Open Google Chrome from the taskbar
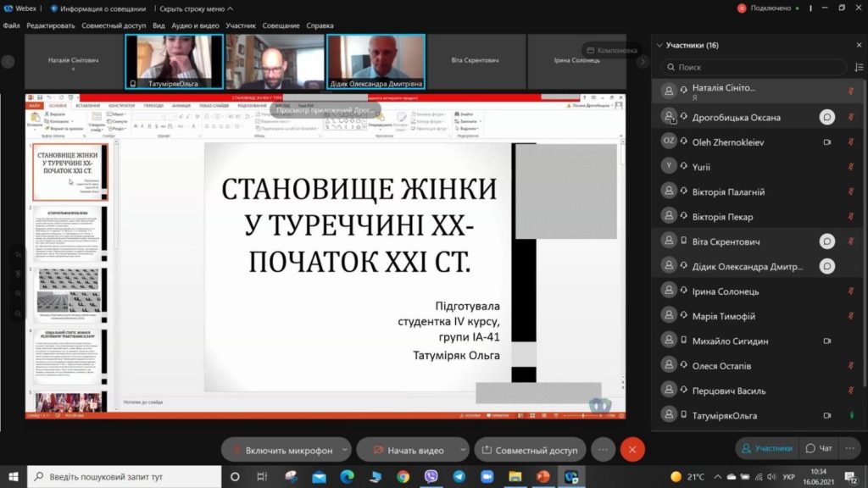 click(403, 476)
